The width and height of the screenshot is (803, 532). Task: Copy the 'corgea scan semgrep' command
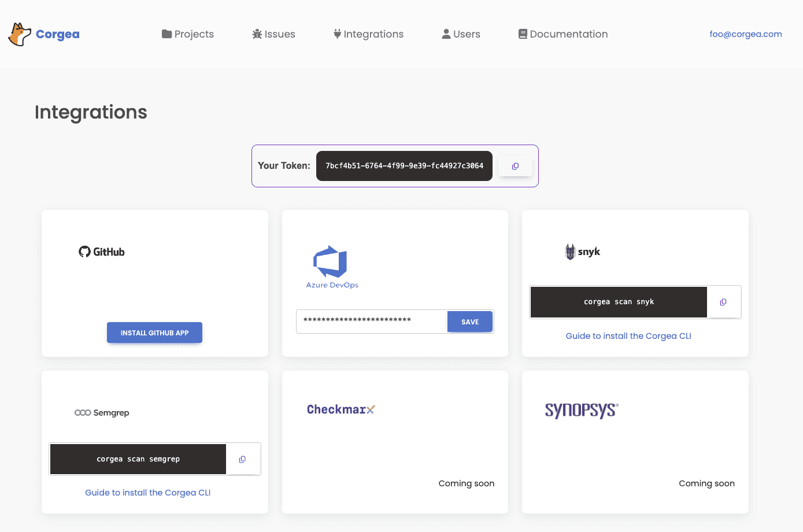click(242, 459)
